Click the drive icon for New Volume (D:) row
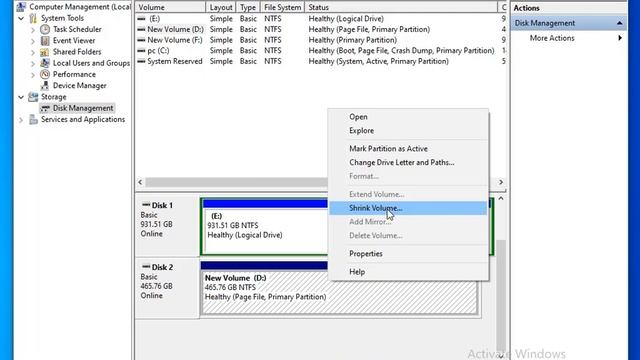The height and width of the screenshot is (360, 640). coord(141,29)
